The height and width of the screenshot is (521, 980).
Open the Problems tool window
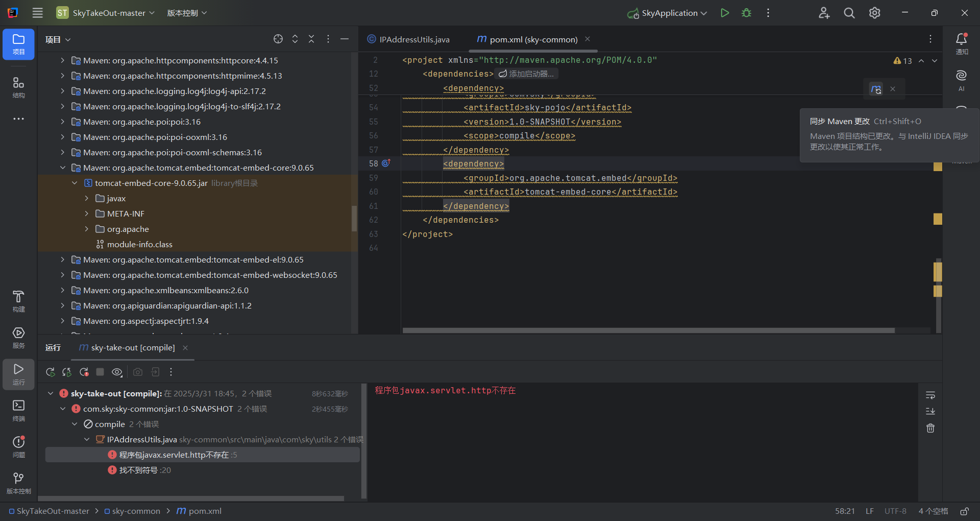point(18,446)
